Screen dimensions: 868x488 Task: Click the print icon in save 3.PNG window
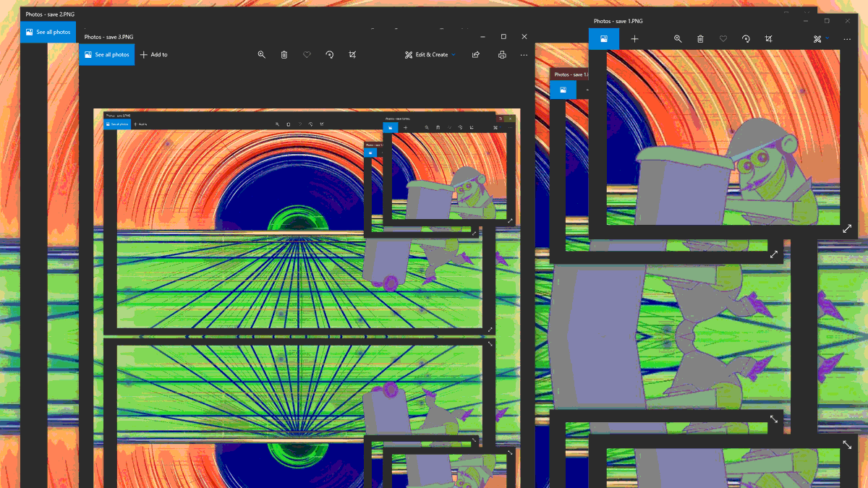(x=502, y=54)
